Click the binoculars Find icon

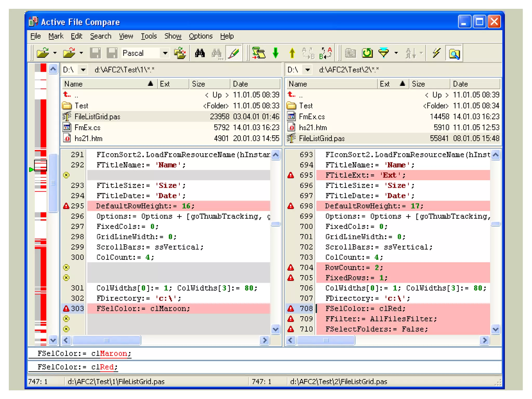pyautogui.click(x=199, y=53)
